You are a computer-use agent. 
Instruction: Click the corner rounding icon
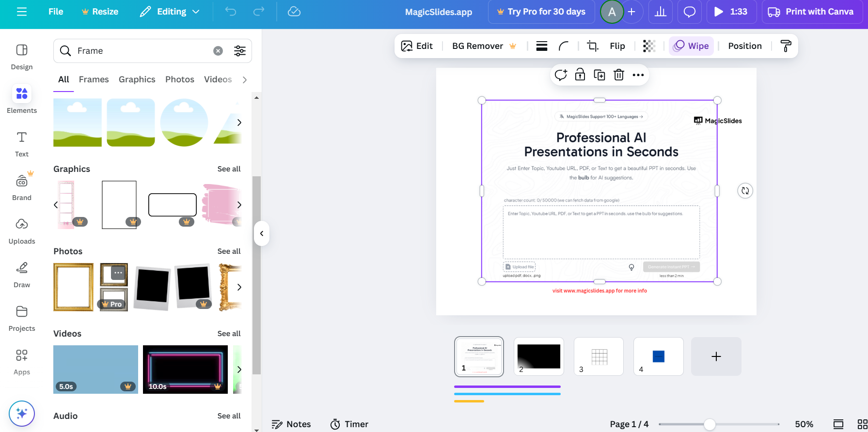click(x=563, y=46)
